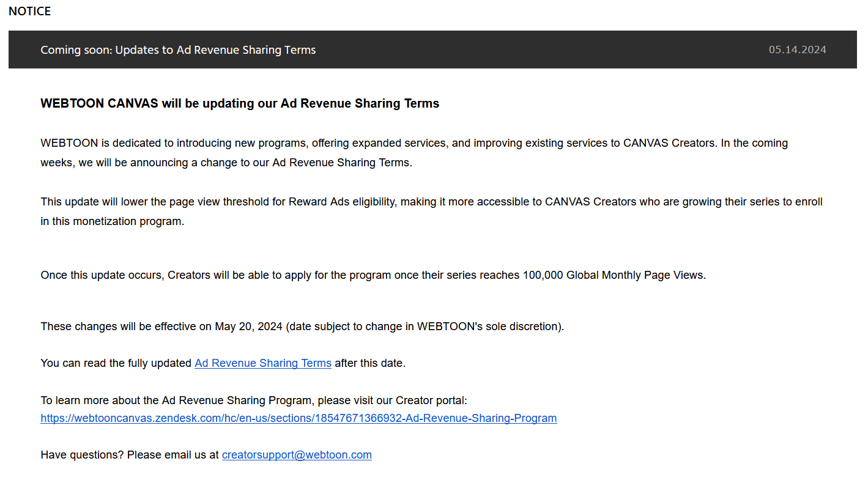
Task: Click the bold 'WEBTOON CANVAS will be updating' headline
Action: [240, 103]
